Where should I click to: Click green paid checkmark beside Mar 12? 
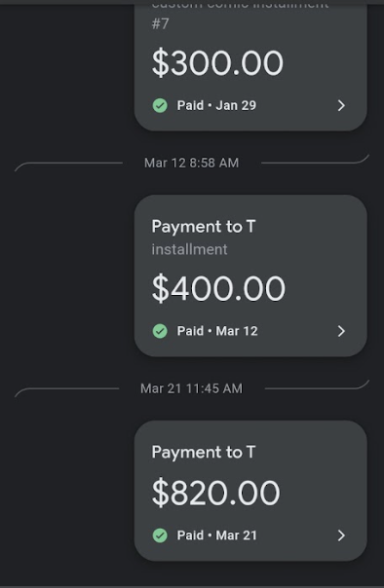pyautogui.click(x=160, y=331)
